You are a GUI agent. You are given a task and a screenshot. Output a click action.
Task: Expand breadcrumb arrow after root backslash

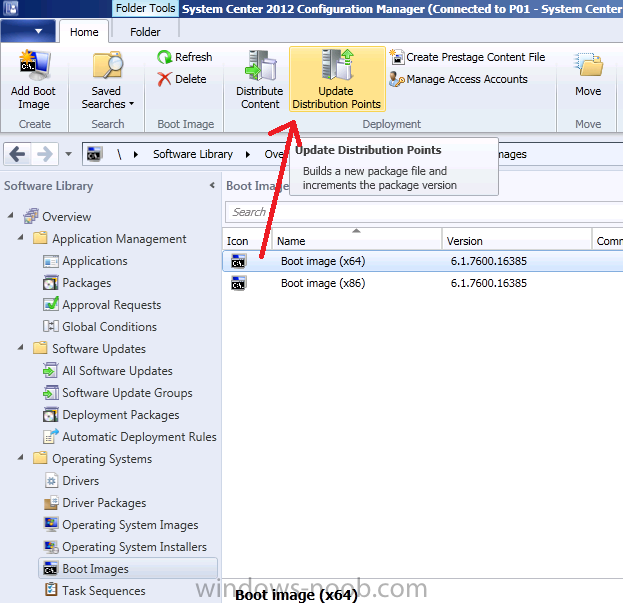(136, 154)
